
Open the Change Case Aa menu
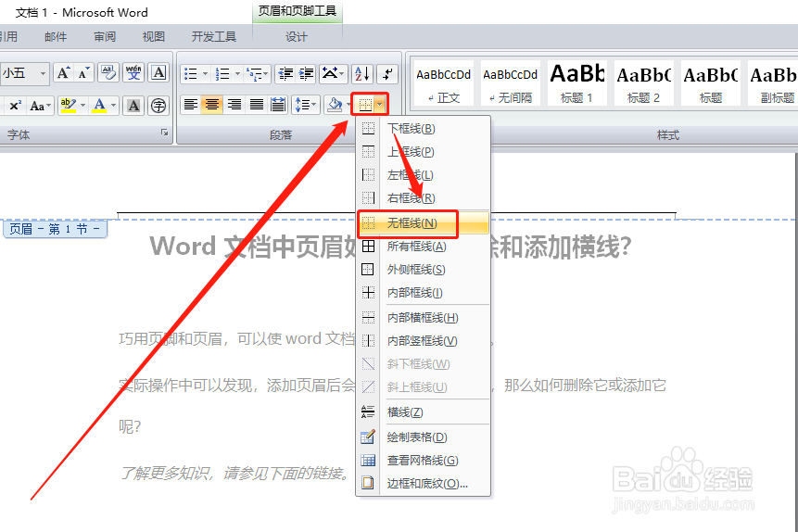(40, 106)
